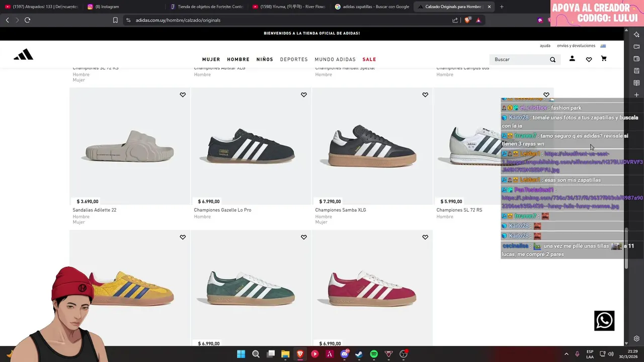Switch to the Atrapados YouTube tab
The image size is (644, 362).
(42, 7)
